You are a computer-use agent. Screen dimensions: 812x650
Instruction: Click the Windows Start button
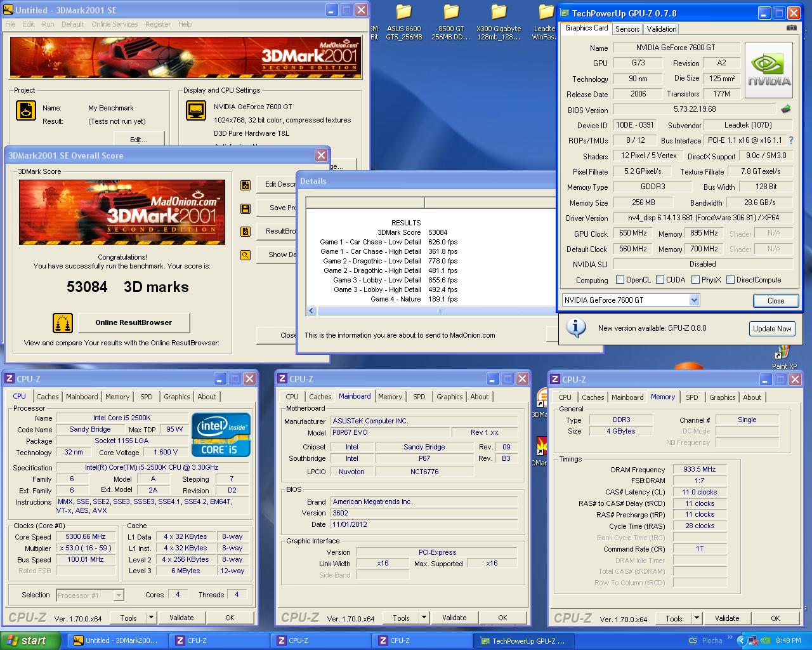pos(30,640)
